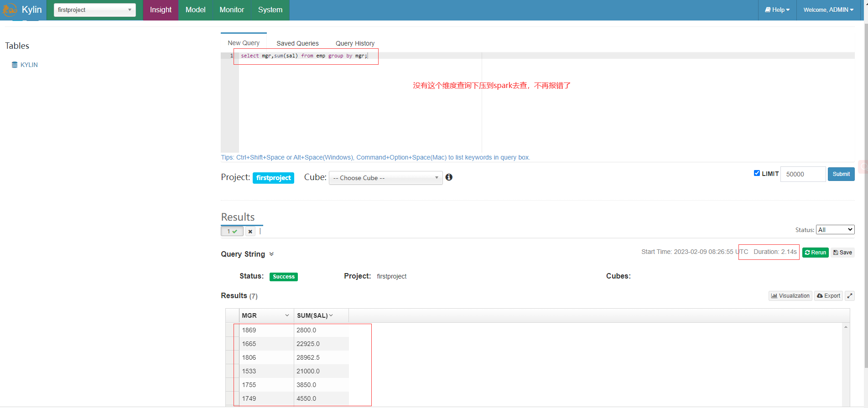
Task: Expand the Query String chevron
Action: pos(271,254)
